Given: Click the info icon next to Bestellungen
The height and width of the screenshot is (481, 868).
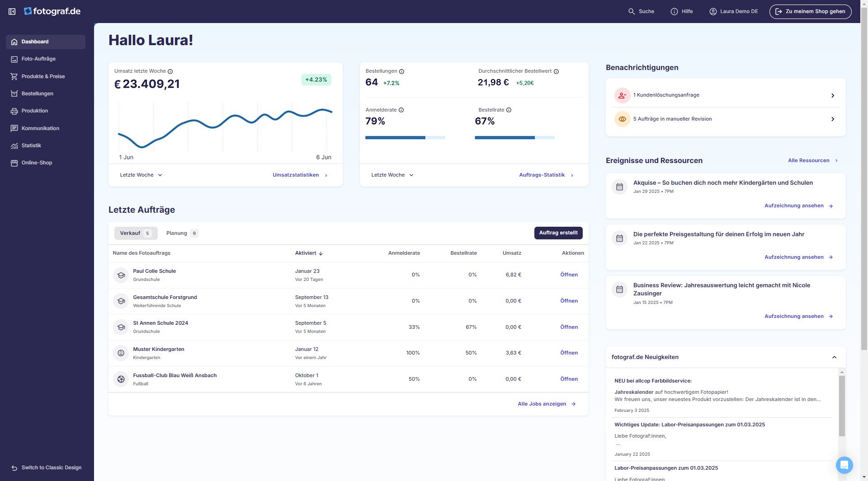Looking at the screenshot, I should [x=401, y=71].
